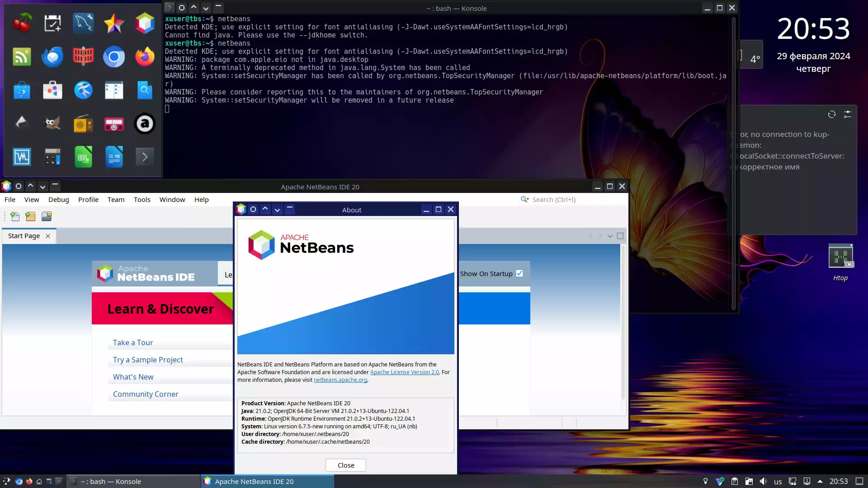868x488 pixels.
Task: Click the New Project toolbar icon
Action: [30, 216]
